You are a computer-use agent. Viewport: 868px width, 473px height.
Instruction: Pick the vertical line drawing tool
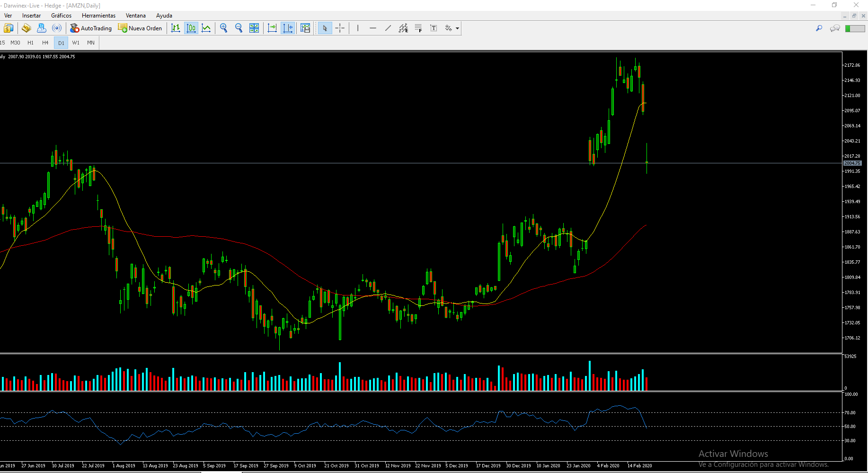[358, 28]
